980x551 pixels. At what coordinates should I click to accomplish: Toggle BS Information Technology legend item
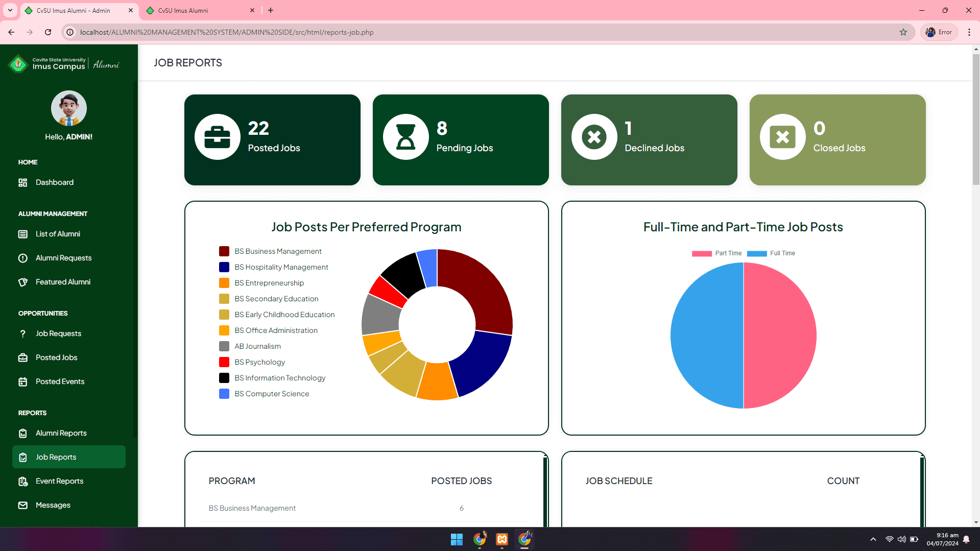point(272,378)
